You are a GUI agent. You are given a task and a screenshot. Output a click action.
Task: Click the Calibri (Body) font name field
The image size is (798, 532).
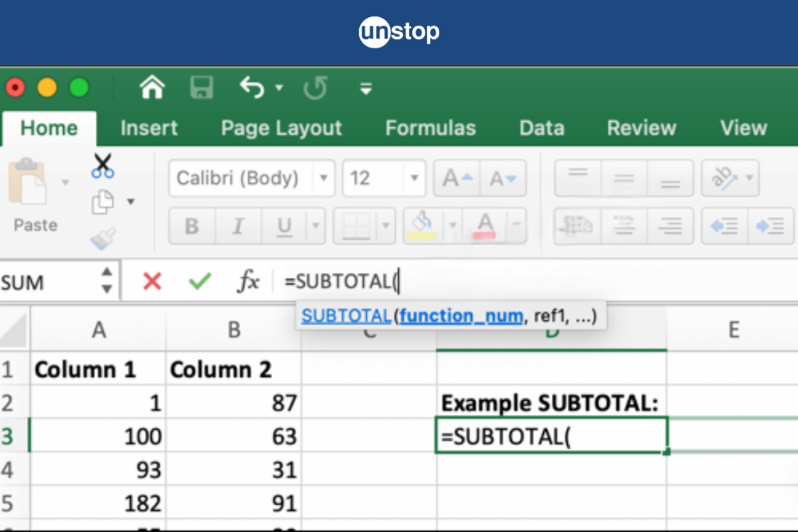242,178
